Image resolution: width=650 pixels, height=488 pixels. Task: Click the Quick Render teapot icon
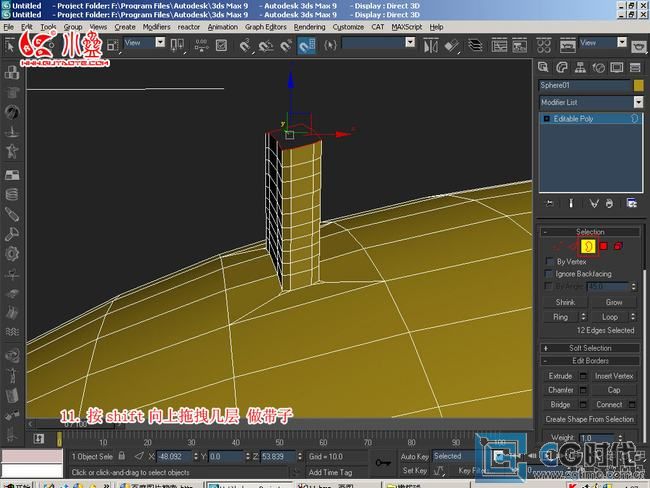pos(639,46)
